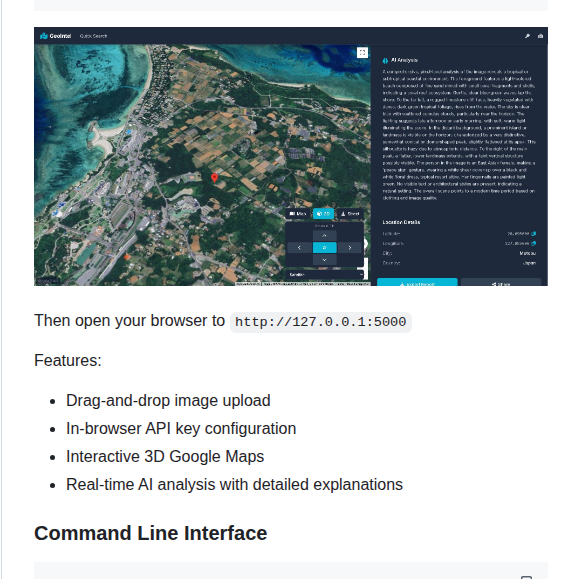
Task: Click "In-browser API key configuration" list item
Action: pos(181,428)
